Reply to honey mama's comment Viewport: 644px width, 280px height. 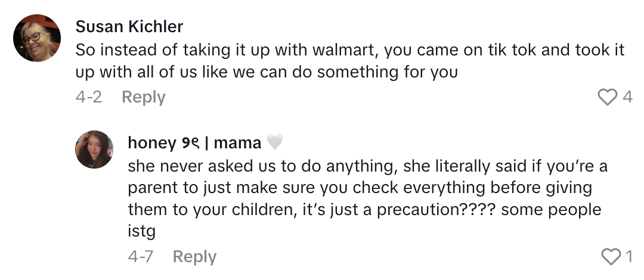[x=194, y=256]
